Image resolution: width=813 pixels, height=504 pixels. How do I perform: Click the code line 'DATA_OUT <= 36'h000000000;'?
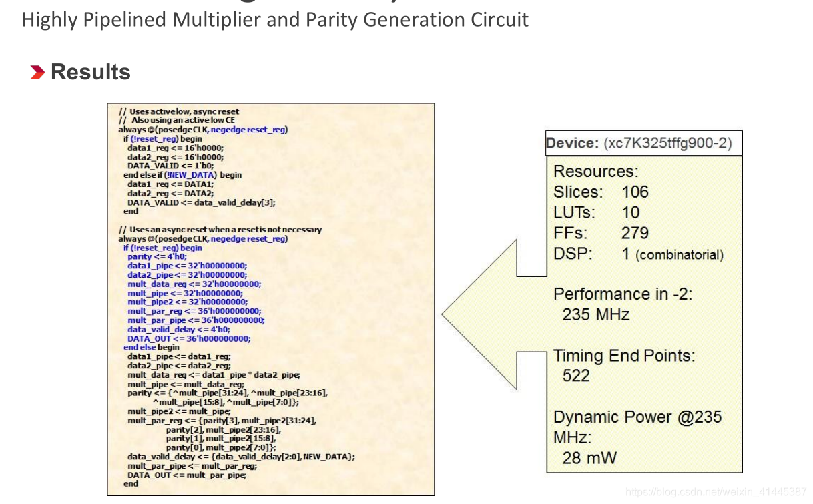189,338
